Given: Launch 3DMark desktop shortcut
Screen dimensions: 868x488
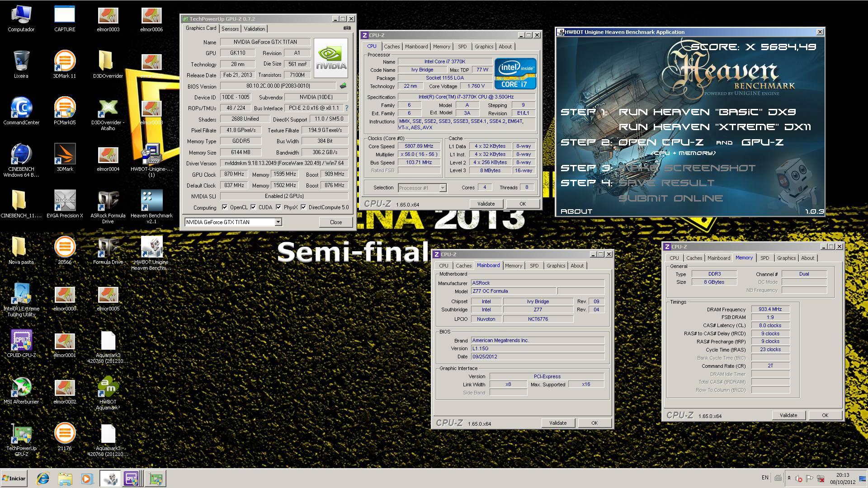Looking at the screenshot, I should (x=65, y=158).
